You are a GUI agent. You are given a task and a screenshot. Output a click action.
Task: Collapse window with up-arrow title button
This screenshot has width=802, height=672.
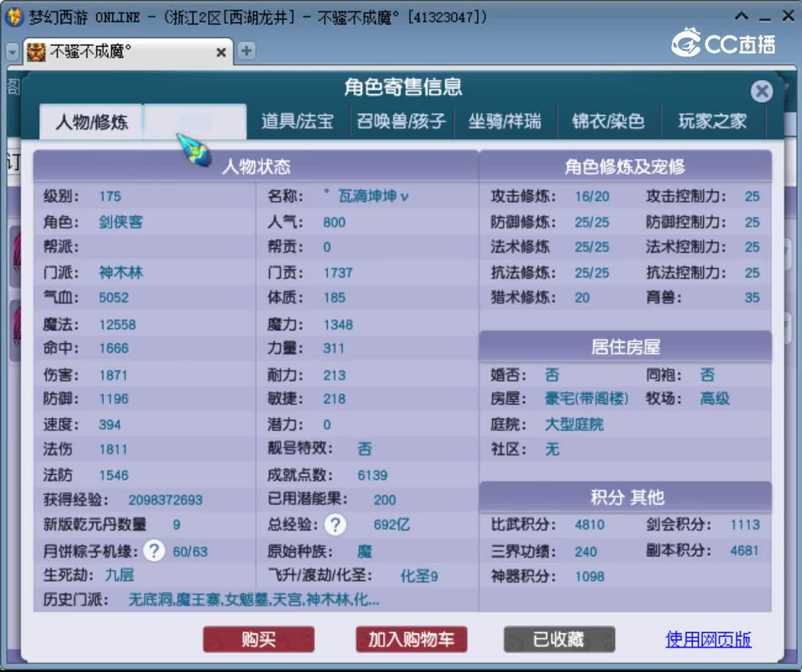pyautogui.click(x=741, y=16)
